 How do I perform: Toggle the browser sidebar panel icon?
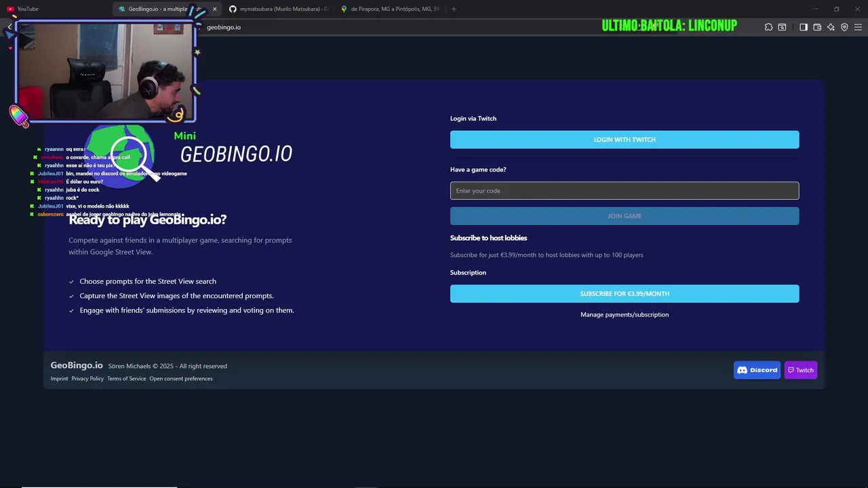pos(804,27)
